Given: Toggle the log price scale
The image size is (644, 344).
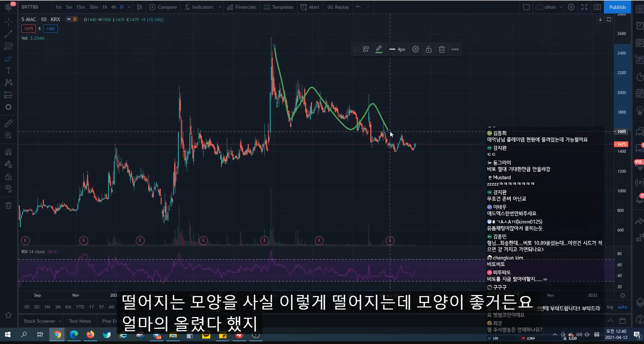Looking at the screenshot, I should pyautogui.click(x=610, y=307).
